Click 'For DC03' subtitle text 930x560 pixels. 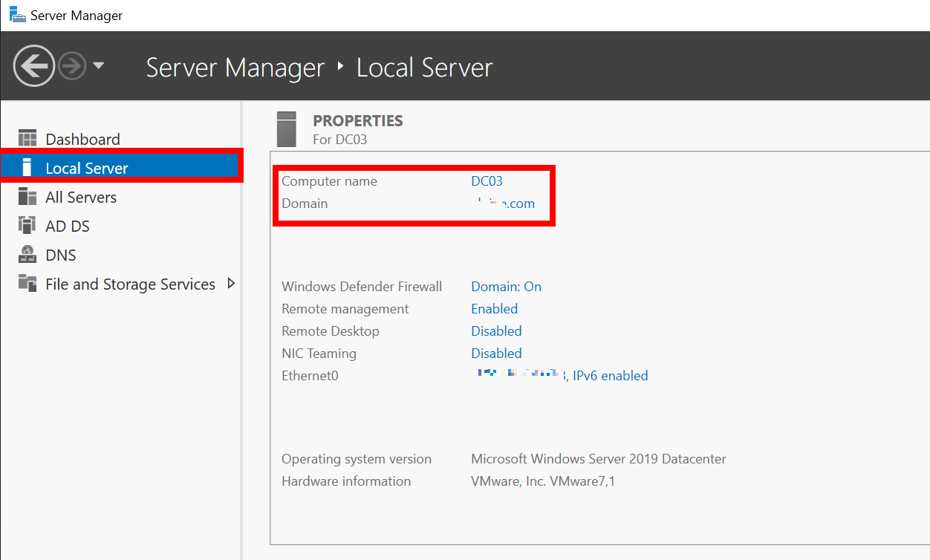click(x=340, y=139)
